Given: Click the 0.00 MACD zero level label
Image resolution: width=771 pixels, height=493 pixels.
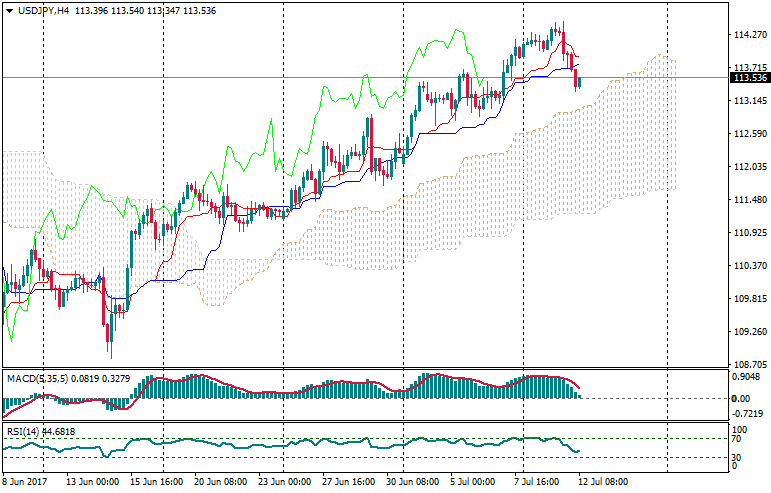Looking at the screenshot, I should [741, 398].
